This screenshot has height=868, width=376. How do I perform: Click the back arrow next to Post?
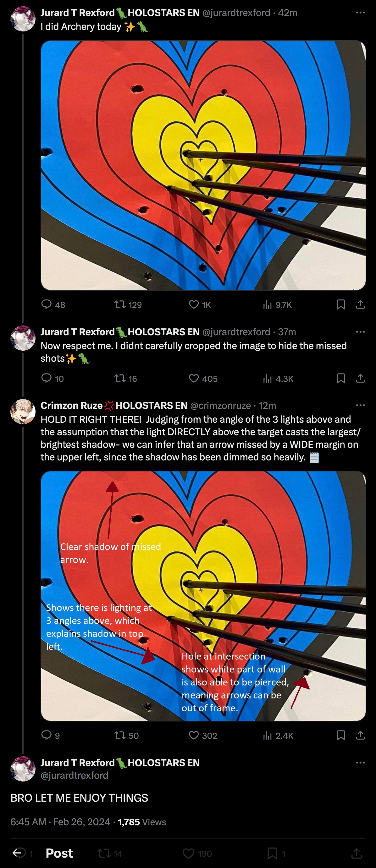coord(17,853)
